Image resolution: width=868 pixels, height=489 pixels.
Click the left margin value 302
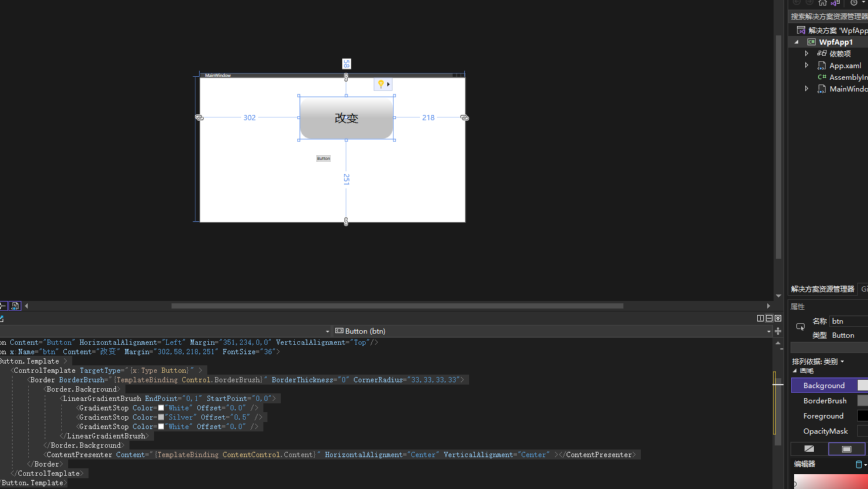[x=250, y=118]
